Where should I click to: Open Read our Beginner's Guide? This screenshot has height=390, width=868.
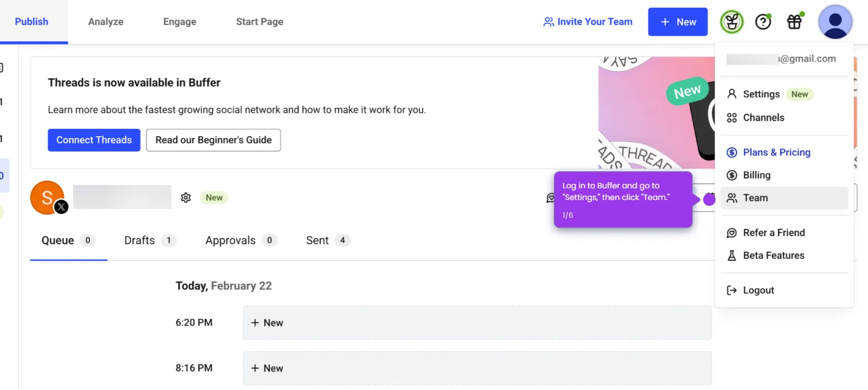[214, 140]
